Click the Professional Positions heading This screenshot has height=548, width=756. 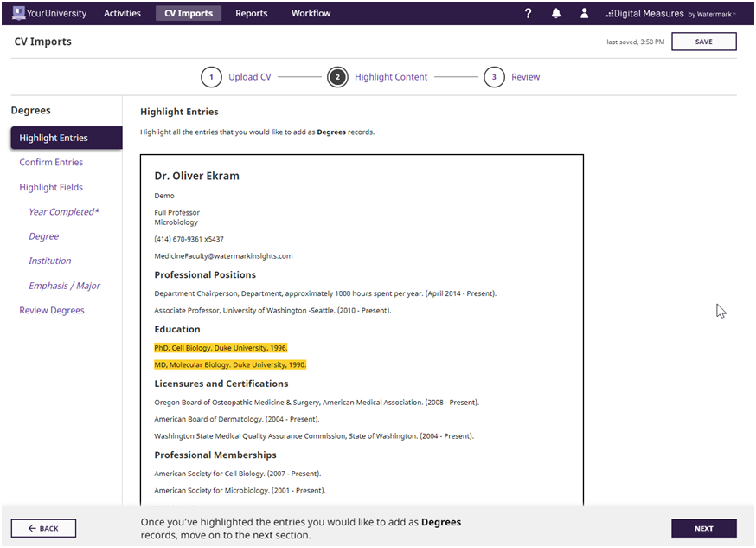click(x=205, y=275)
